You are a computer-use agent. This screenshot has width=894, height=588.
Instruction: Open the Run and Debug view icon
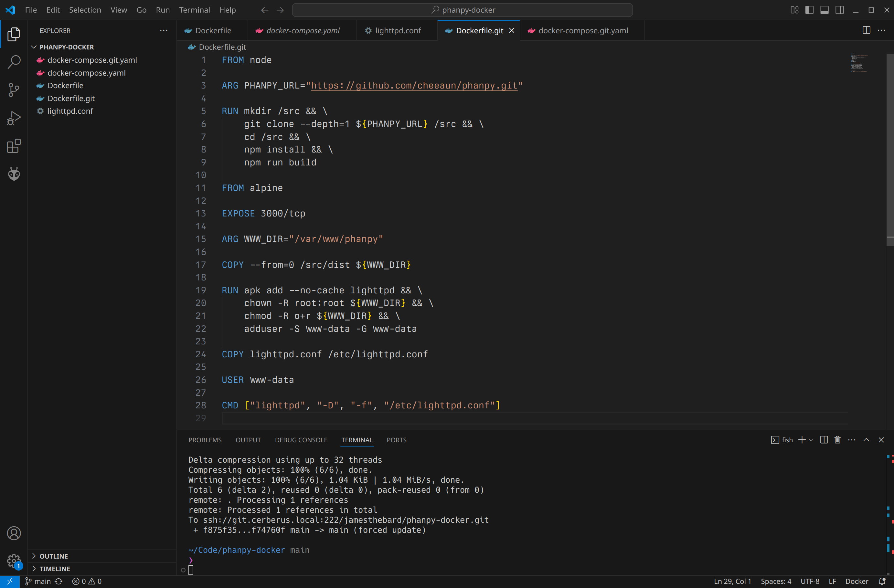point(14,118)
